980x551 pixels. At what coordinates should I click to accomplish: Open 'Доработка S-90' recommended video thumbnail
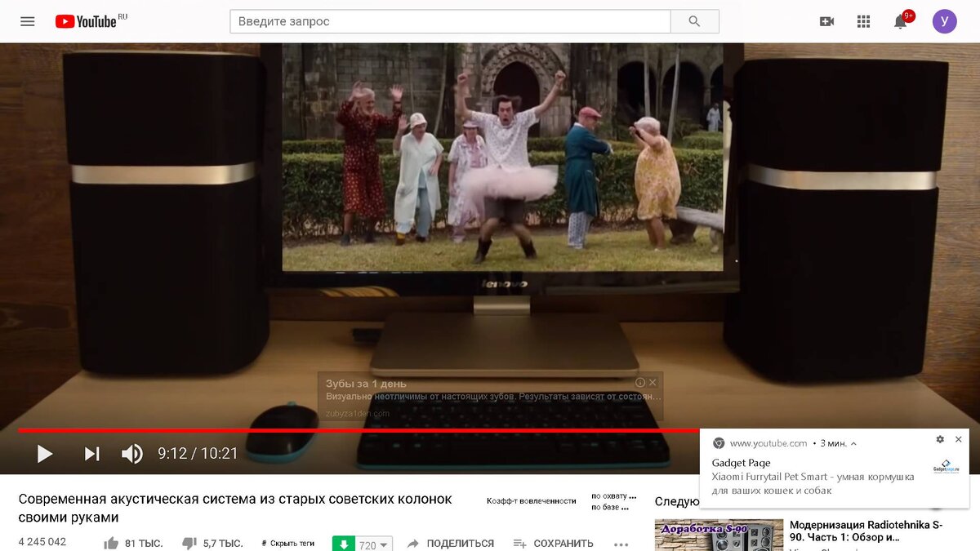(719, 535)
